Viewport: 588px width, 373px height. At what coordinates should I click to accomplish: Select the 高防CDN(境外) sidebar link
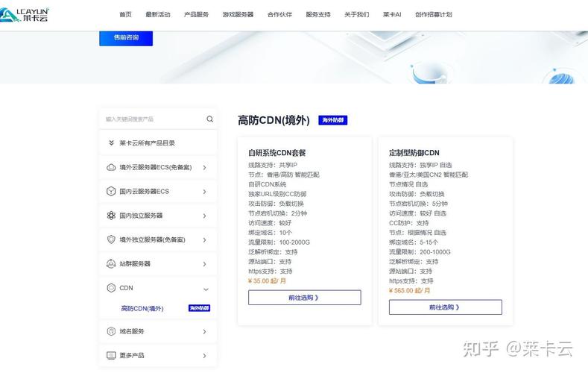pyautogui.click(x=142, y=308)
